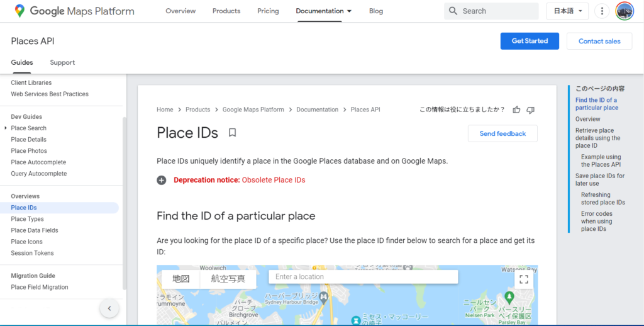Click the thumbs down icon
Image resolution: width=644 pixels, height=326 pixels.
pos(531,110)
